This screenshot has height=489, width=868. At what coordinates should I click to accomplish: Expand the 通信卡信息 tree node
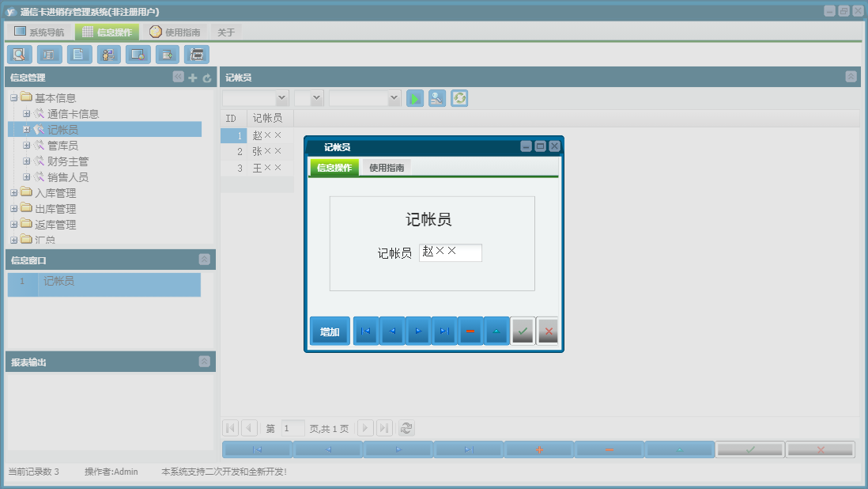25,113
